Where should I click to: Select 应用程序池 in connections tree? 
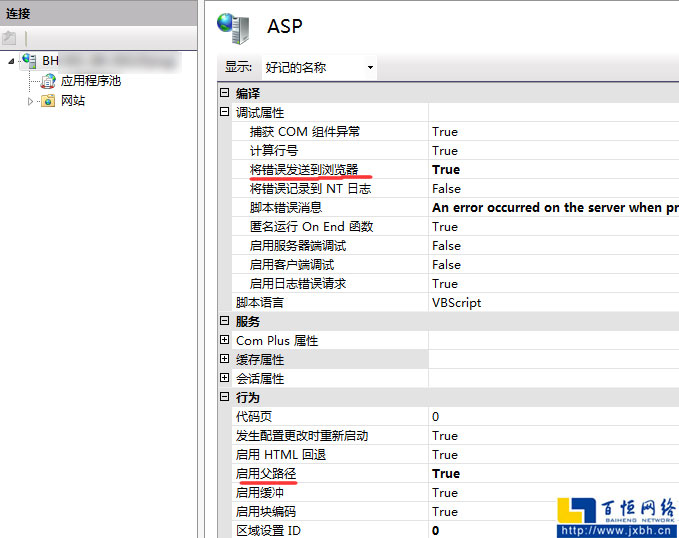pos(91,81)
